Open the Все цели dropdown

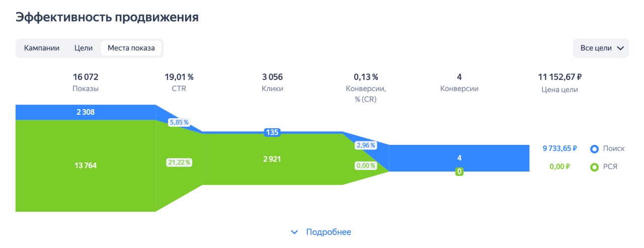[601, 48]
